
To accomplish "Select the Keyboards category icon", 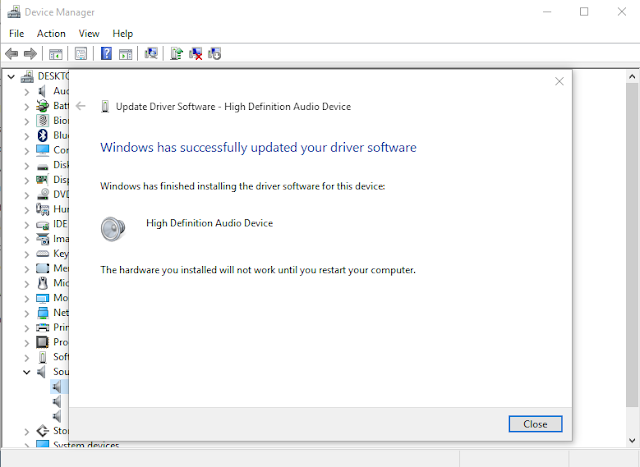I will [x=42, y=254].
